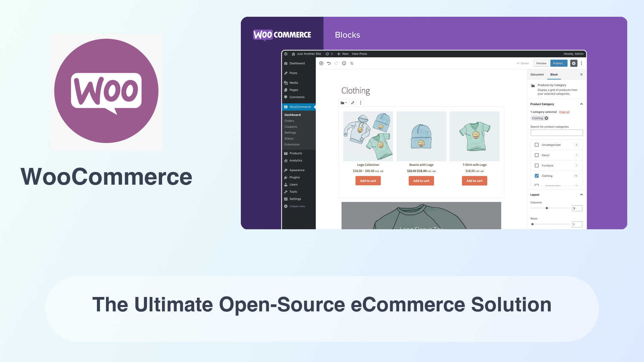The width and height of the screenshot is (644, 362).
Task: Enable the Furniture category checkbox
Action: [x=537, y=165]
